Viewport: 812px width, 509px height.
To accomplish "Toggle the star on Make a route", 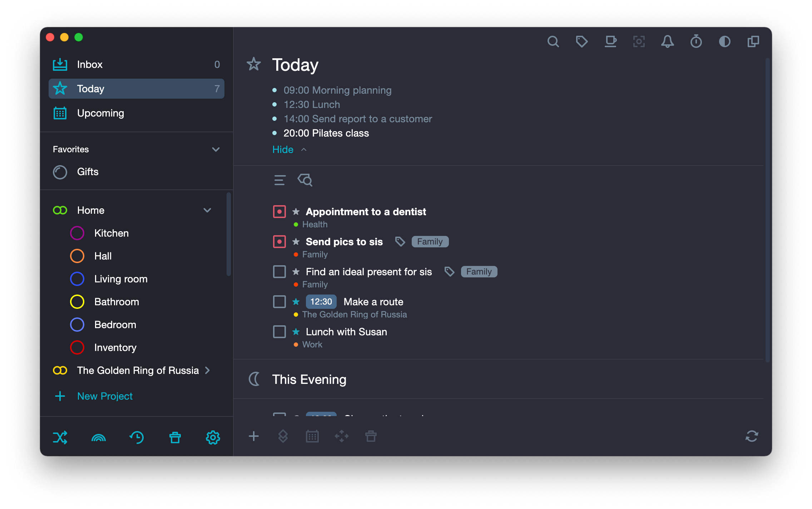I will tap(296, 302).
